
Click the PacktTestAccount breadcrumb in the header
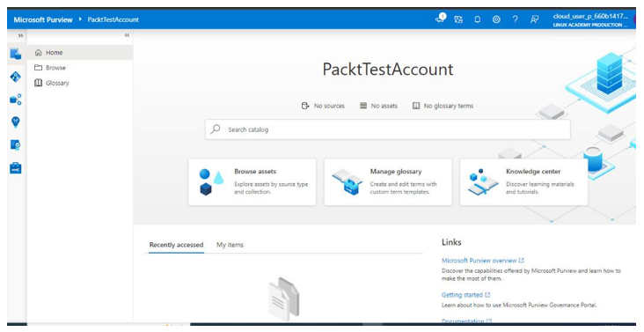(113, 19)
